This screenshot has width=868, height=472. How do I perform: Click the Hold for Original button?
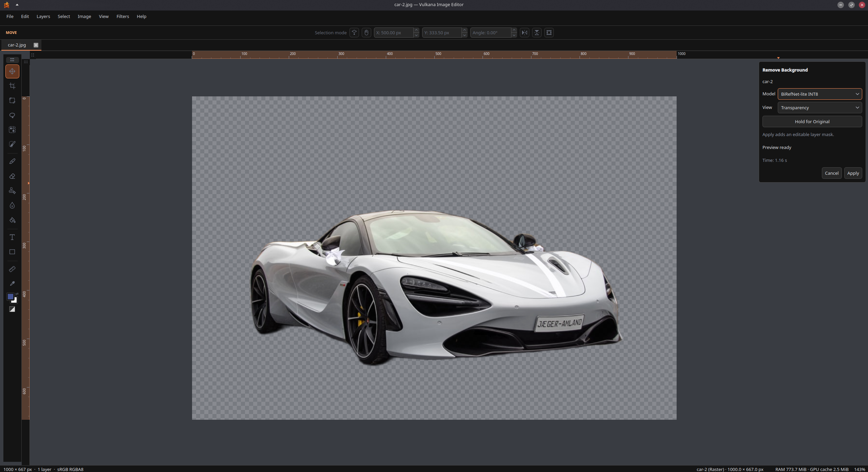point(812,121)
